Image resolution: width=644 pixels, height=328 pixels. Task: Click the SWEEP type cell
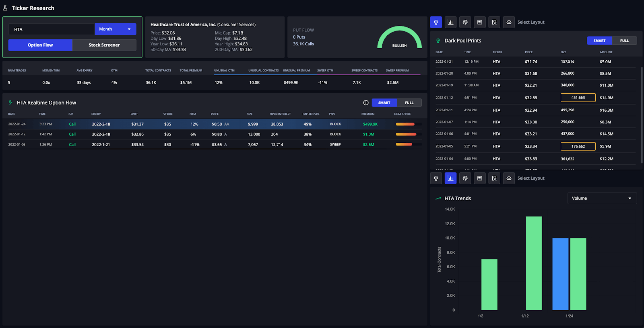(x=335, y=145)
